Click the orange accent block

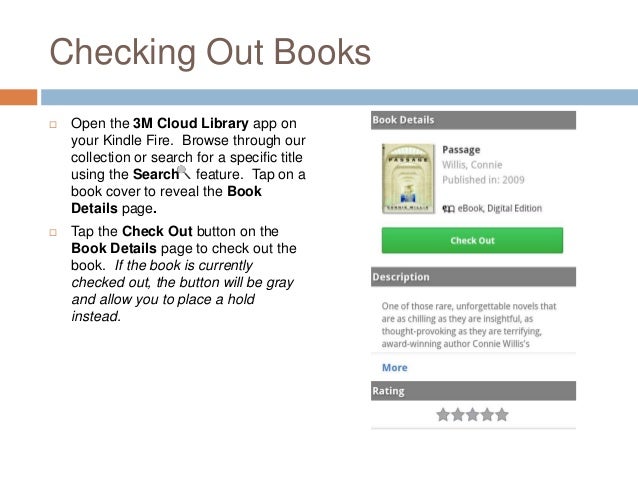[18, 97]
